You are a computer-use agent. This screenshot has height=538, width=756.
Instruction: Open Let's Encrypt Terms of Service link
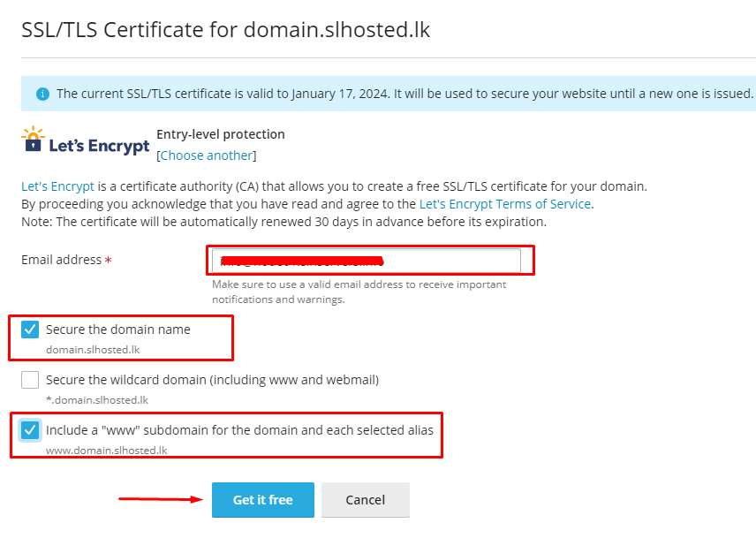point(504,204)
